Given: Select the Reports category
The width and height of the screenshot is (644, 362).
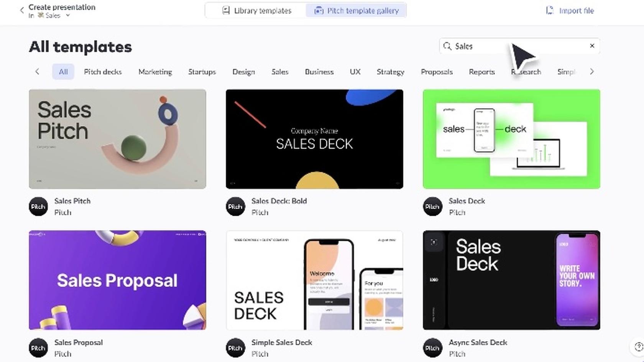Looking at the screenshot, I should (482, 72).
